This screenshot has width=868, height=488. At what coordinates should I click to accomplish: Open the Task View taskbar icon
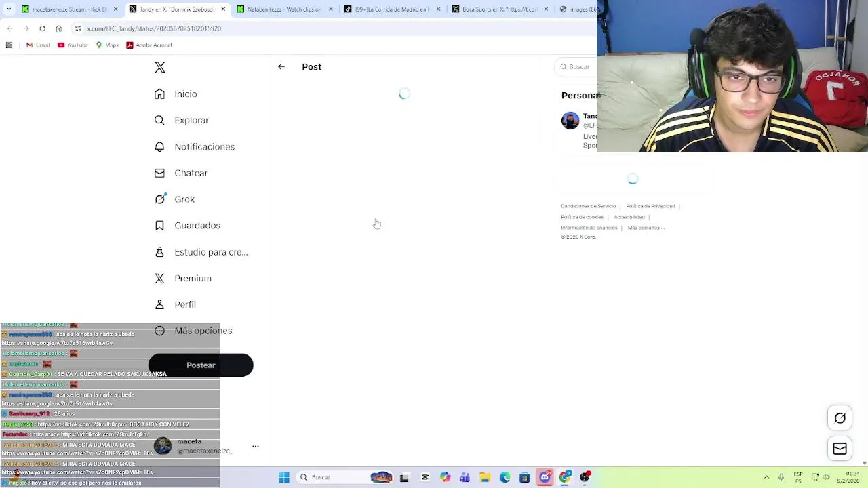(404, 477)
